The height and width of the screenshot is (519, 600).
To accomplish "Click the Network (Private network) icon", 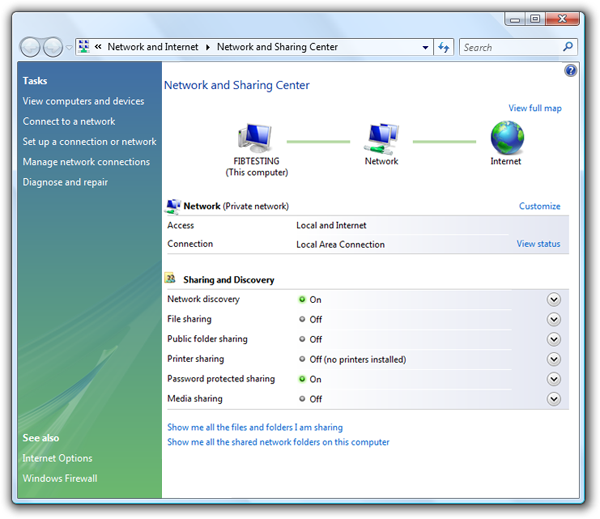I will [x=173, y=206].
